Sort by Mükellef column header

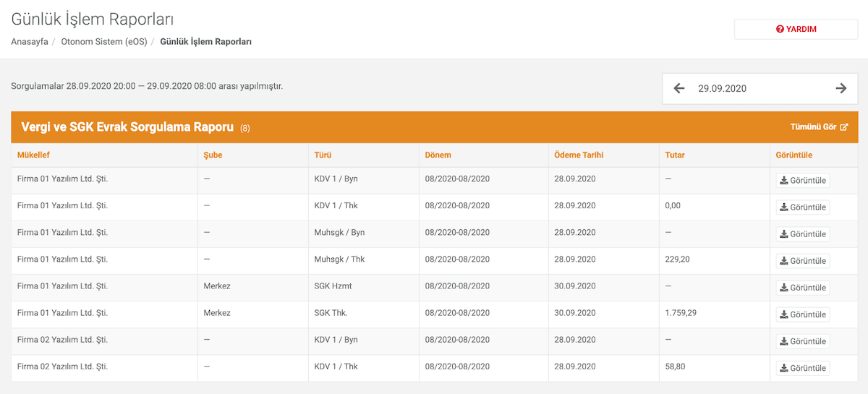click(x=33, y=155)
